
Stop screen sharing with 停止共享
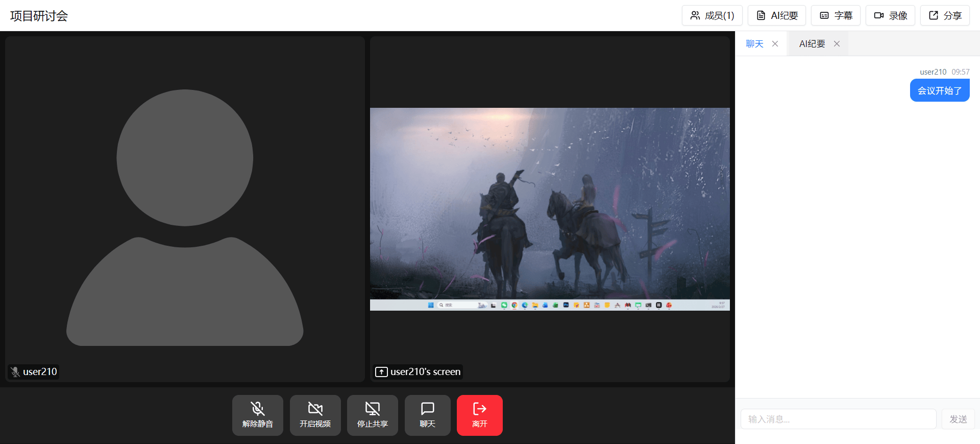point(373,415)
